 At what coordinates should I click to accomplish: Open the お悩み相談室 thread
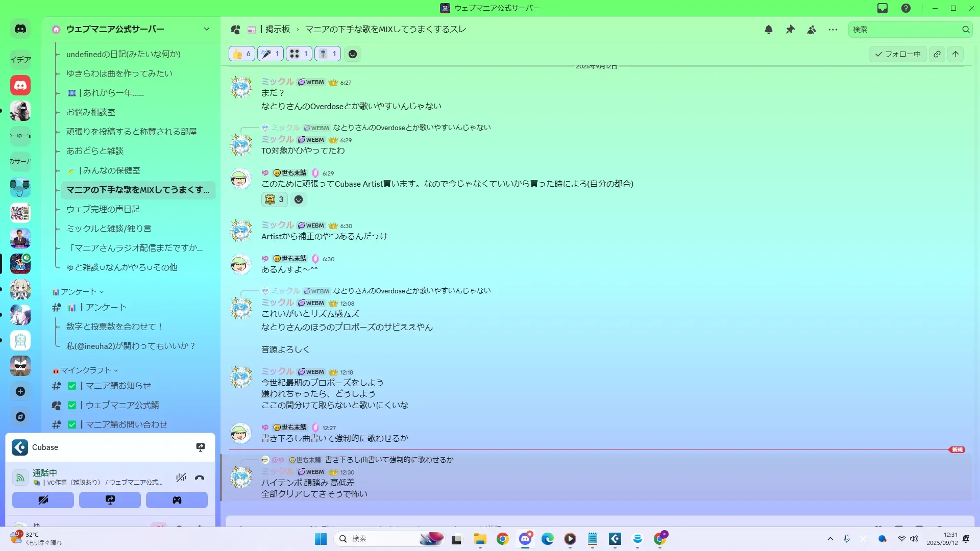click(x=91, y=112)
